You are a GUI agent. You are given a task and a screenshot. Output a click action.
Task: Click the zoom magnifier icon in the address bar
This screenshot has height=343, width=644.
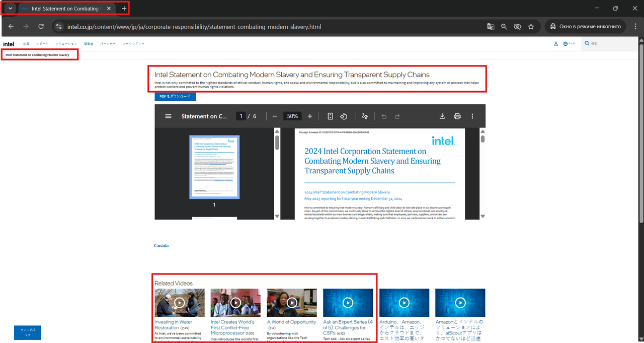click(504, 27)
